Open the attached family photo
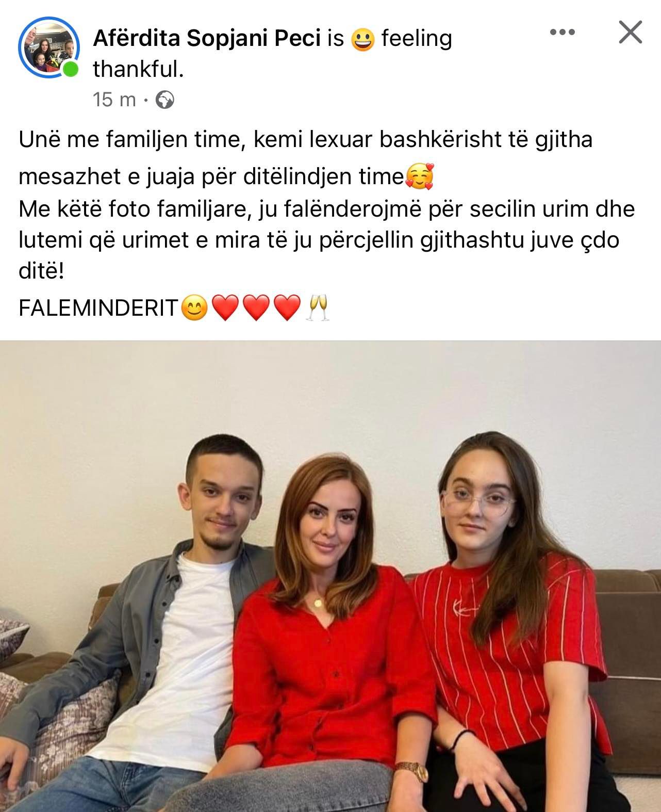Image resolution: width=661 pixels, height=812 pixels. (330, 576)
